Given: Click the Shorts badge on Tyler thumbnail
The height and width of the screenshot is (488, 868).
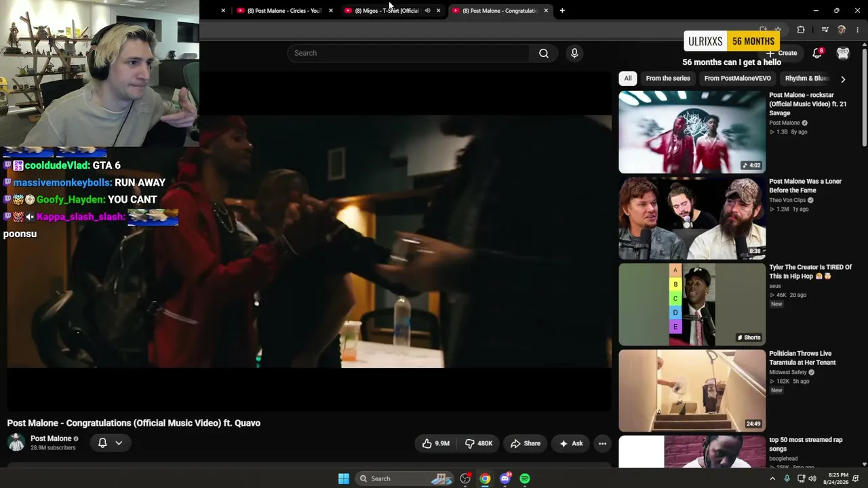Looking at the screenshot, I should point(749,338).
